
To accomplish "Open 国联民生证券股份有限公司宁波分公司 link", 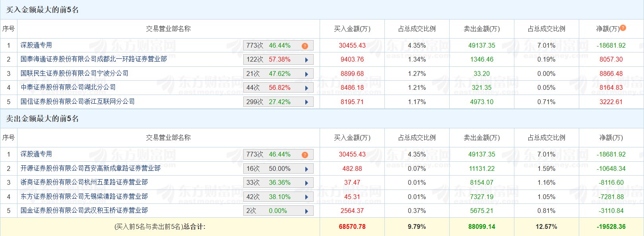I will (74, 74).
